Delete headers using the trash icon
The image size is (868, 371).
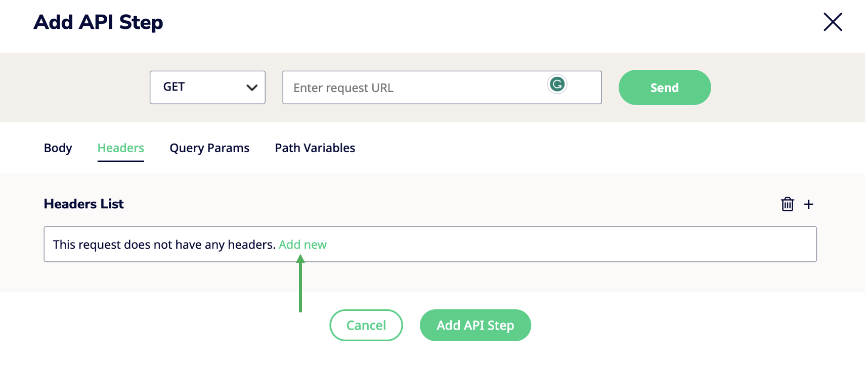coord(787,204)
